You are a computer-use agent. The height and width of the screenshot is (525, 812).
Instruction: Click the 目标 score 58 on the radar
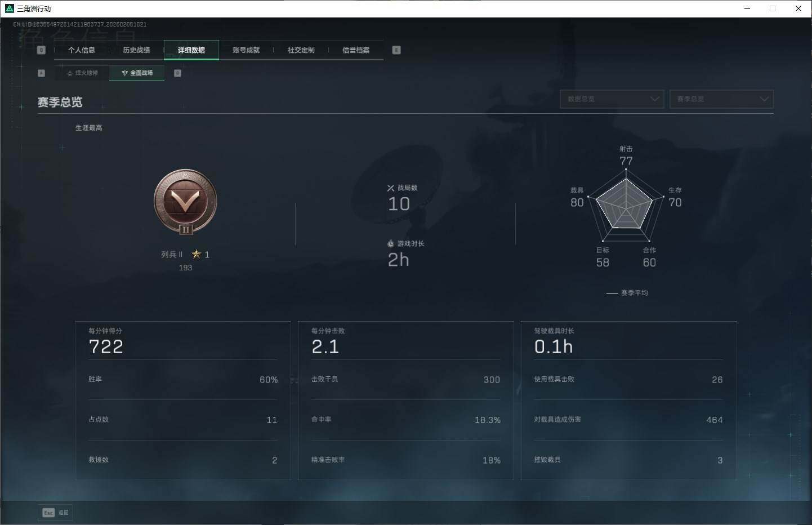pos(603,262)
